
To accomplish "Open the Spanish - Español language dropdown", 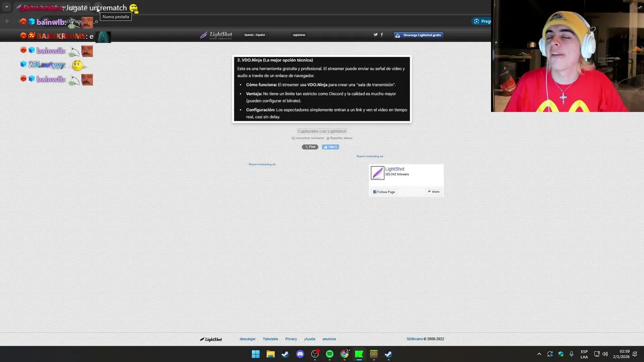I will pyautogui.click(x=256, y=35).
